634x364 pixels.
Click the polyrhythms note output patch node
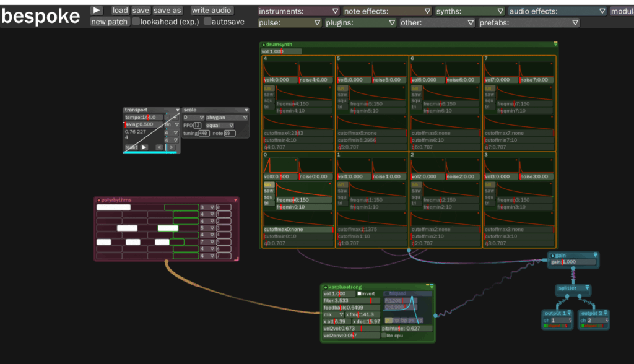click(166, 262)
